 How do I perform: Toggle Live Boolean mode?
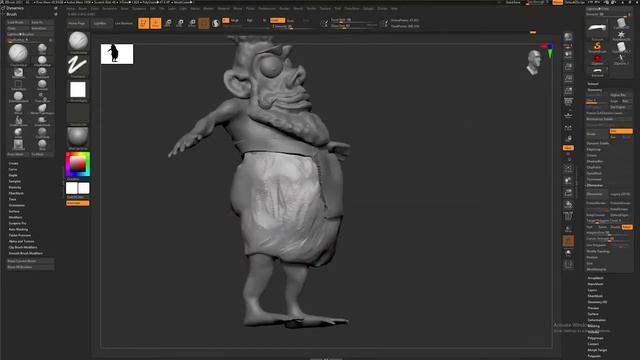(x=124, y=23)
